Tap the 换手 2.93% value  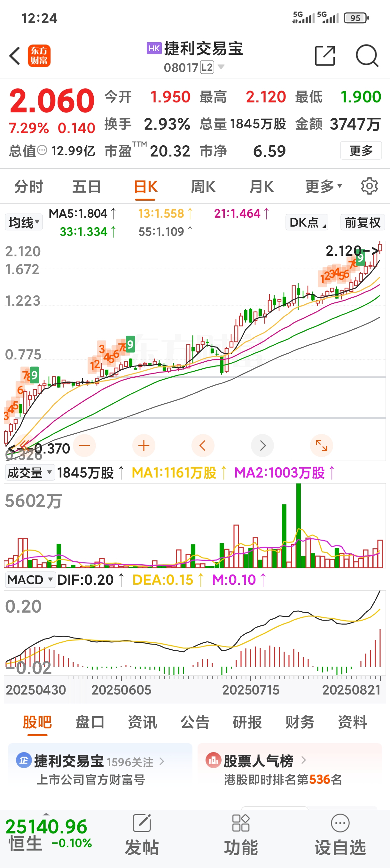pyautogui.click(x=167, y=124)
